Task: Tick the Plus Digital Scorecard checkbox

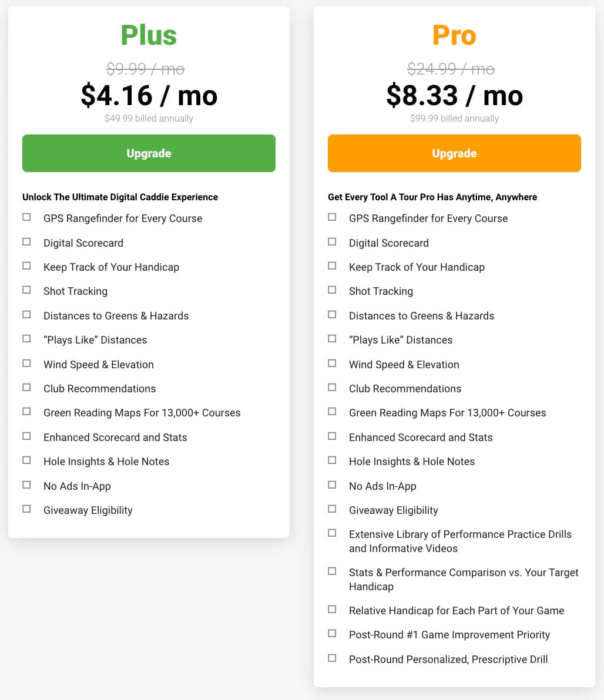Action: (x=27, y=242)
